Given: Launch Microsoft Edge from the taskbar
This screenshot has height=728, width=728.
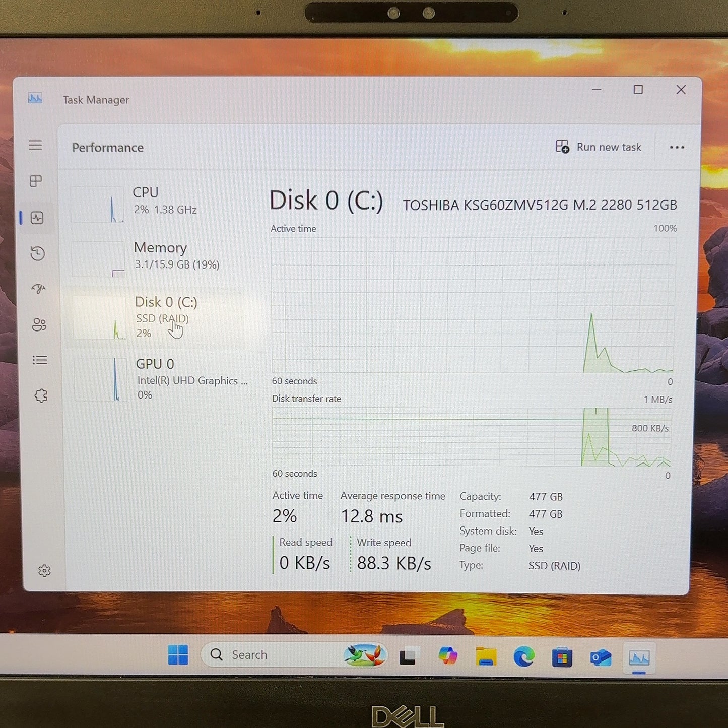Looking at the screenshot, I should 524,657.
